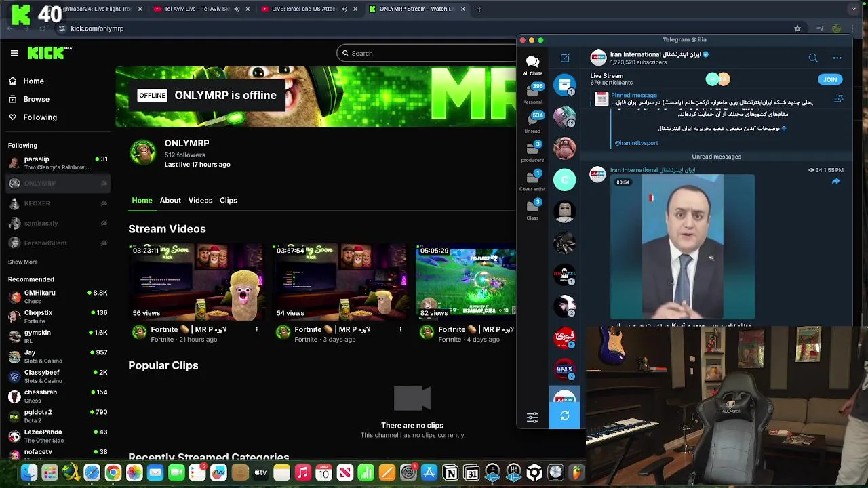Open Class folder in Telegram sidebar
This screenshot has height=488, width=868.
point(532,209)
